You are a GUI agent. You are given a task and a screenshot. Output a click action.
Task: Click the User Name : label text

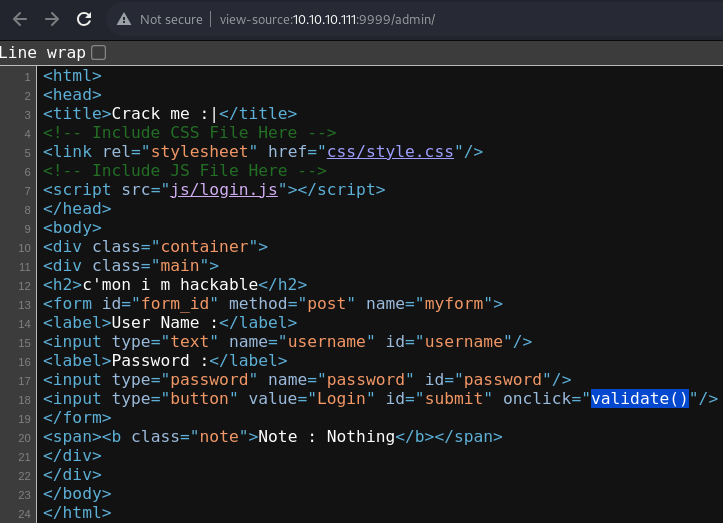pyautogui.click(x=165, y=323)
